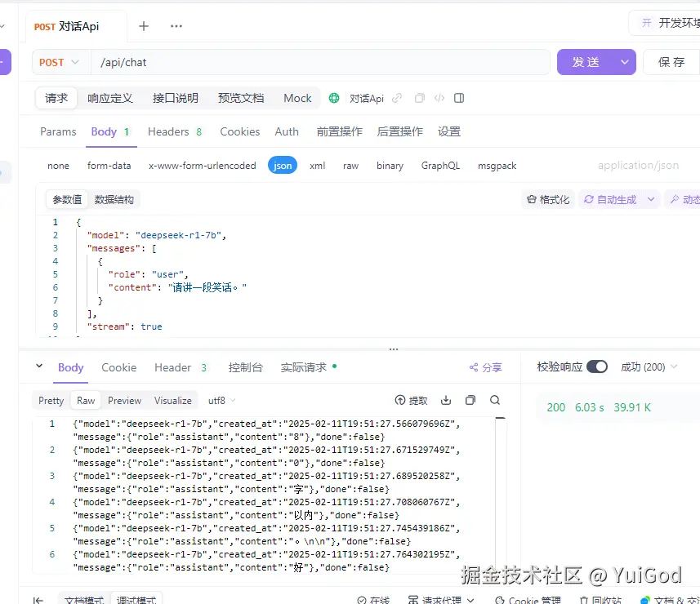Select the 参数值 view
This screenshot has width=700, height=604.
point(67,199)
